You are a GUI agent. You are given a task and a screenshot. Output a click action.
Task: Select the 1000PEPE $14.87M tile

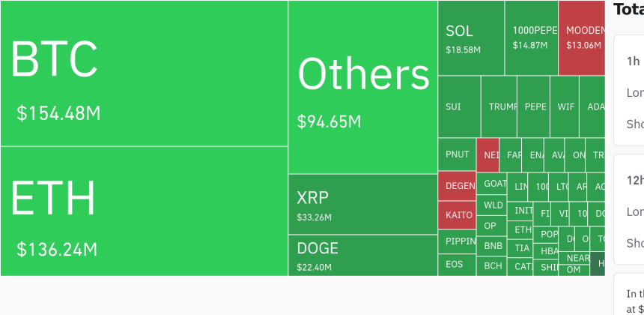(x=531, y=38)
